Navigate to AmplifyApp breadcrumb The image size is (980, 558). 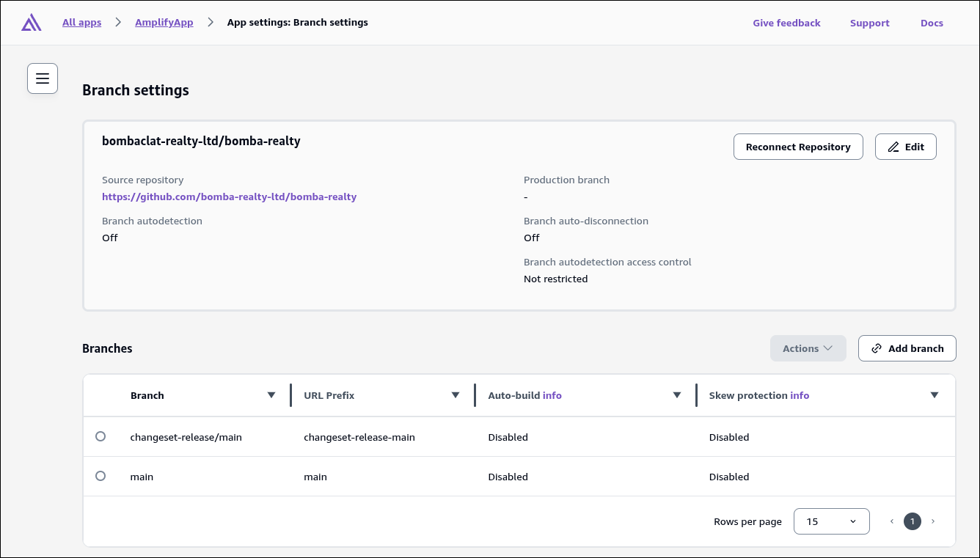pyautogui.click(x=164, y=23)
